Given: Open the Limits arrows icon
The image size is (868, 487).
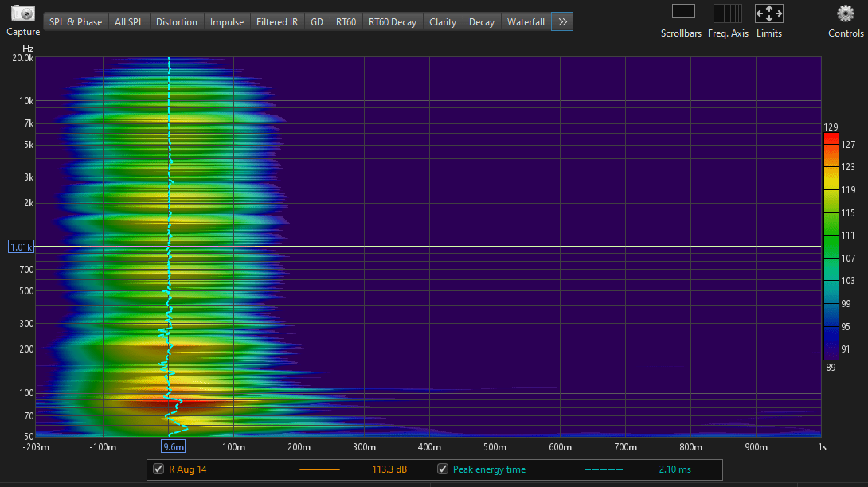Looking at the screenshot, I should (x=769, y=14).
